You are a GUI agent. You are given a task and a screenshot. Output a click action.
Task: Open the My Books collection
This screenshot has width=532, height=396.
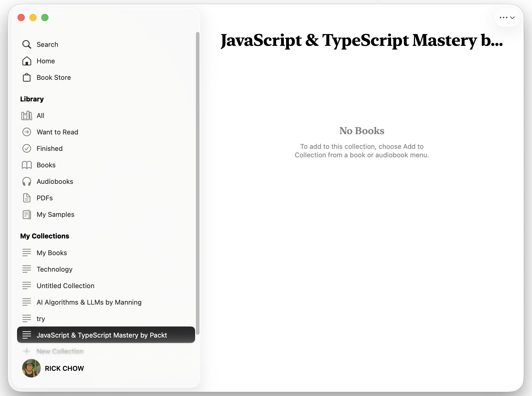point(52,253)
